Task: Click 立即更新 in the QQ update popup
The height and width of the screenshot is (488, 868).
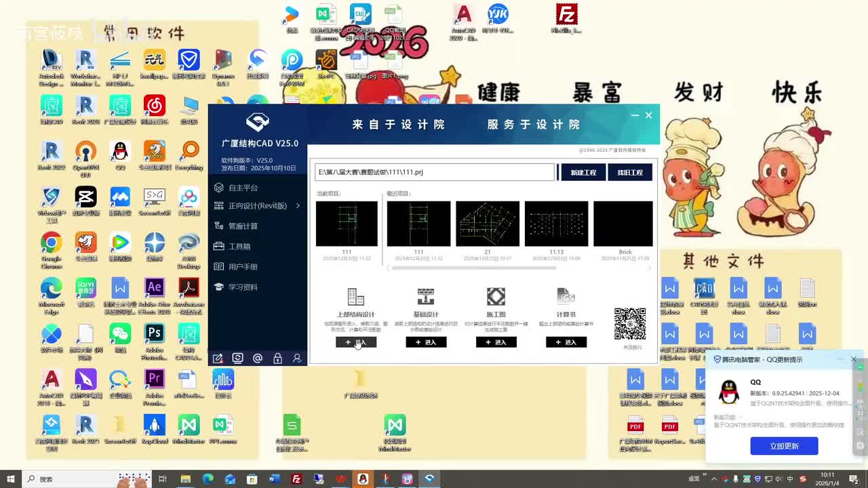Action: point(784,446)
